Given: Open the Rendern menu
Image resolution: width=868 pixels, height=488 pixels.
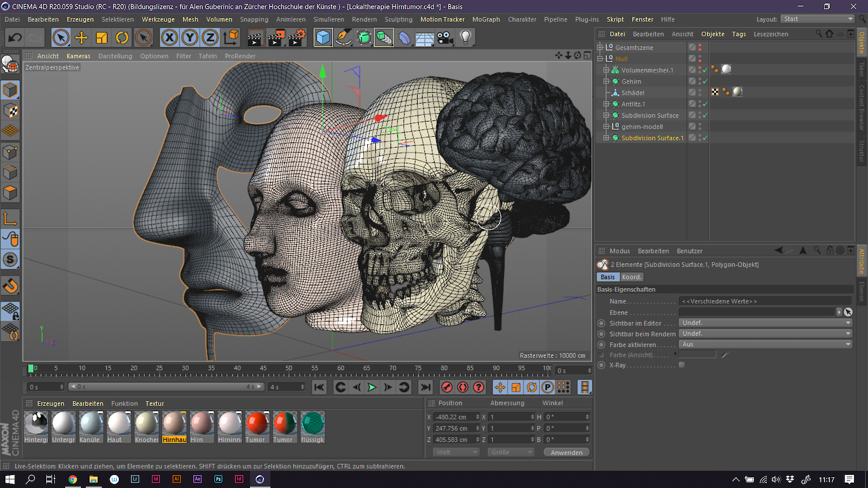Looking at the screenshot, I should point(364,19).
